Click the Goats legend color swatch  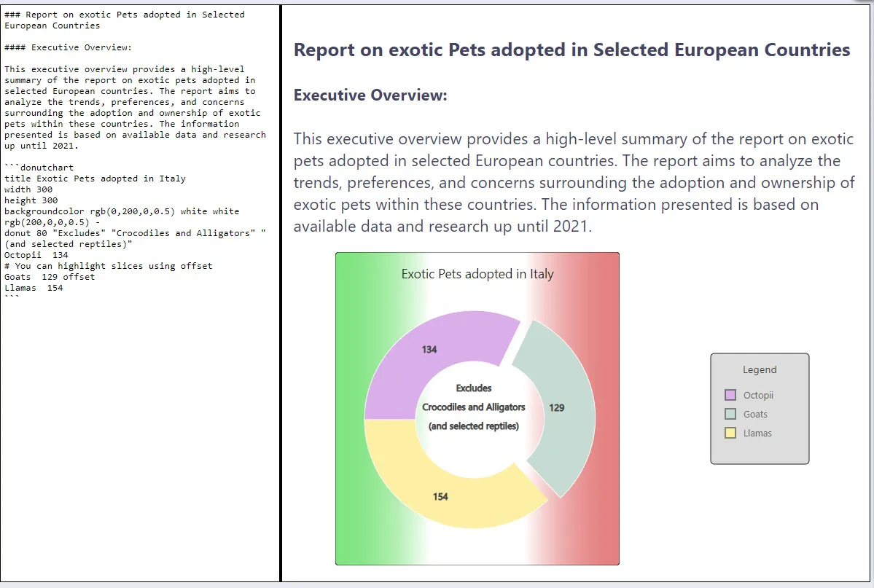click(730, 414)
